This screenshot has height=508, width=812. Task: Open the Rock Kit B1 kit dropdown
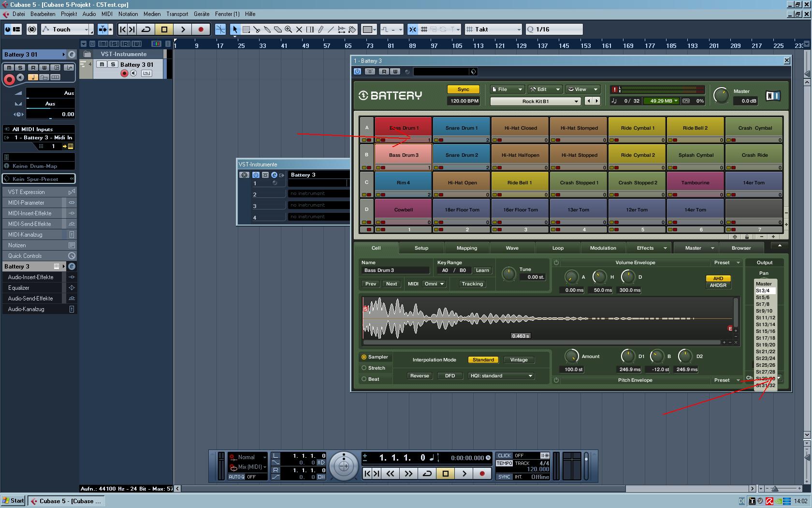tap(535, 102)
